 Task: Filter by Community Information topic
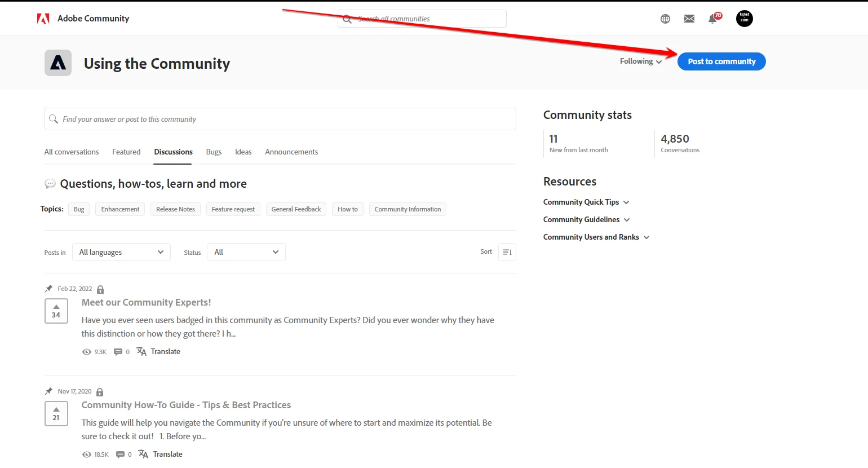(x=408, y=209)
